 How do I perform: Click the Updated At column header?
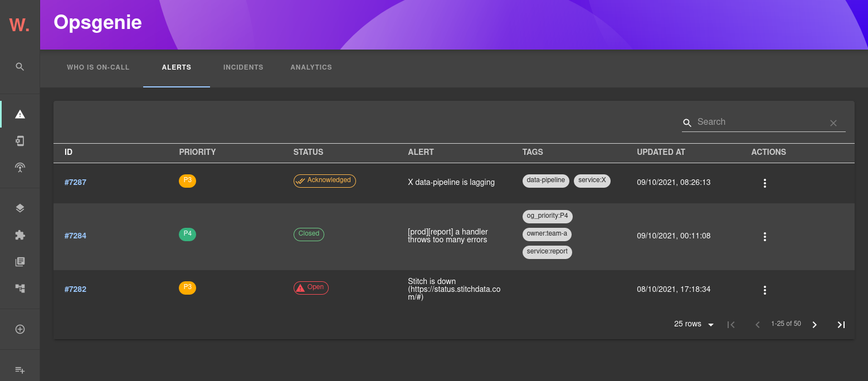pos(661,152)
